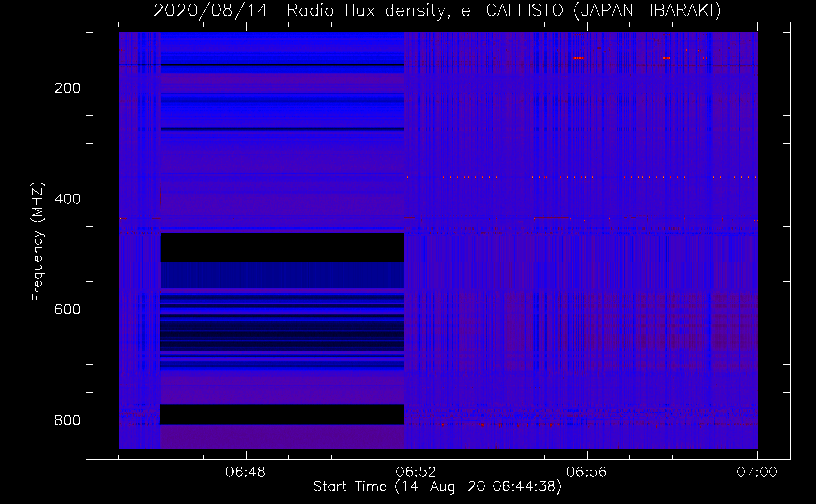This screenshot has height=504, width=816.
Task: Click the 'Start Time (14-Aug-20 06:44:38)' label
Action: pyautogui.click(x=437, y=487)
